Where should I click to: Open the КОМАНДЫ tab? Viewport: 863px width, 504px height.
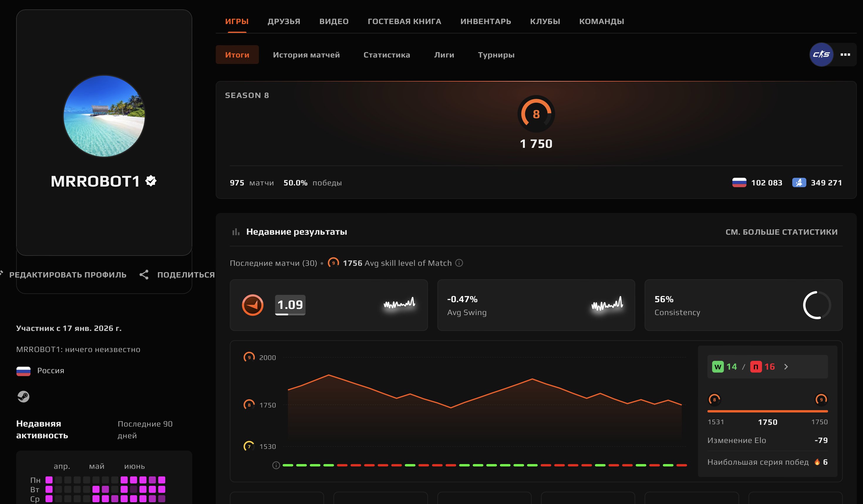pyautogui.click(x=601, y=21)
